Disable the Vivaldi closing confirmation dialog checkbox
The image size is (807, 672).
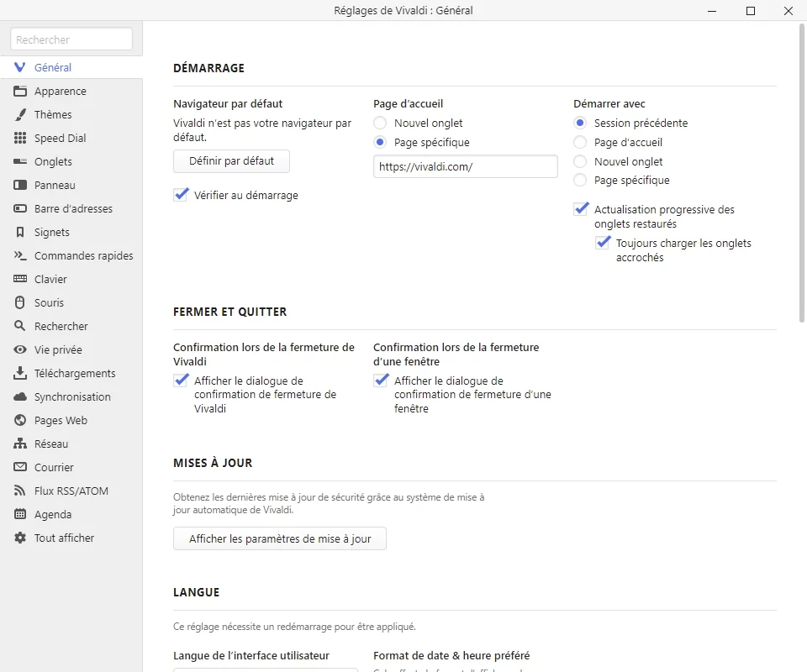(x=181, y=381)
